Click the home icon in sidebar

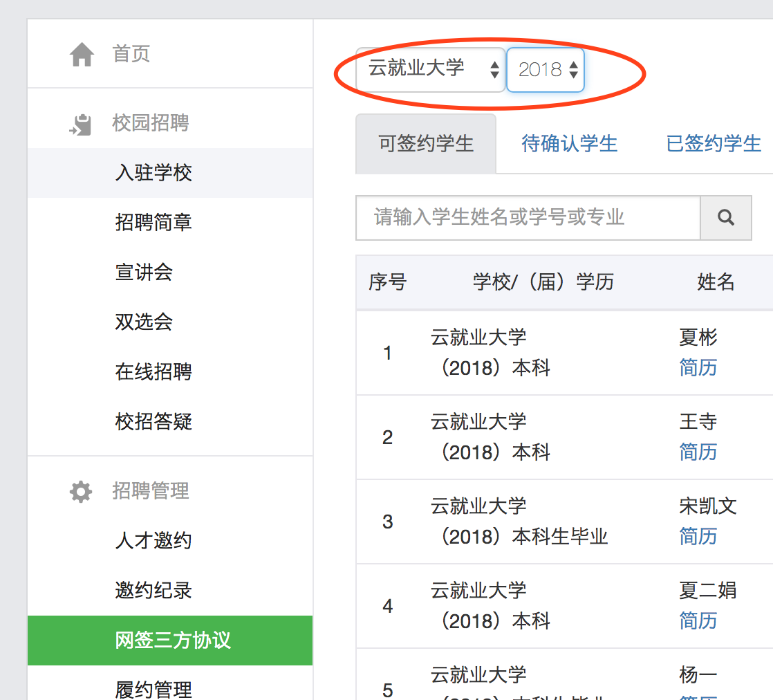click(82, 55)
